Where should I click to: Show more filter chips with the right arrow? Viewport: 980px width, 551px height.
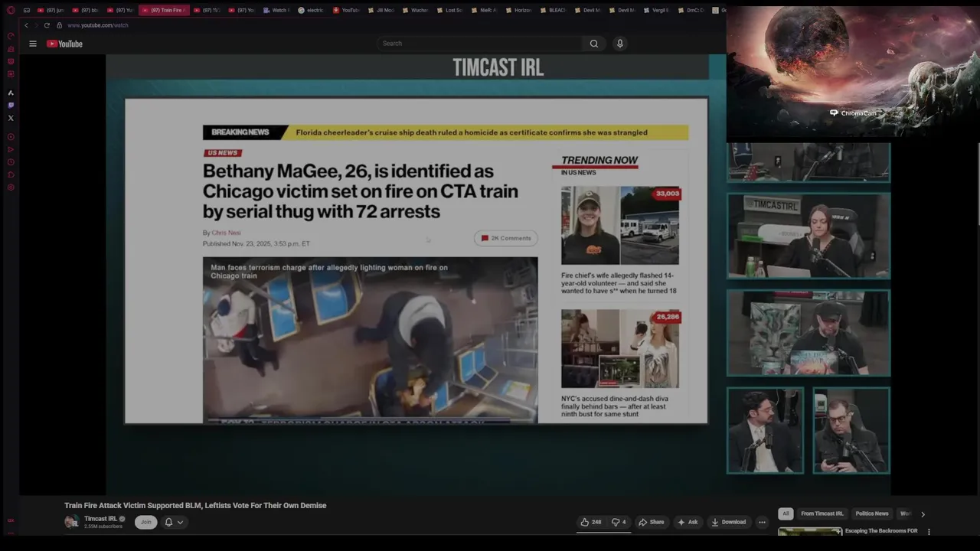pyautogui.click(x=923, y=514)
